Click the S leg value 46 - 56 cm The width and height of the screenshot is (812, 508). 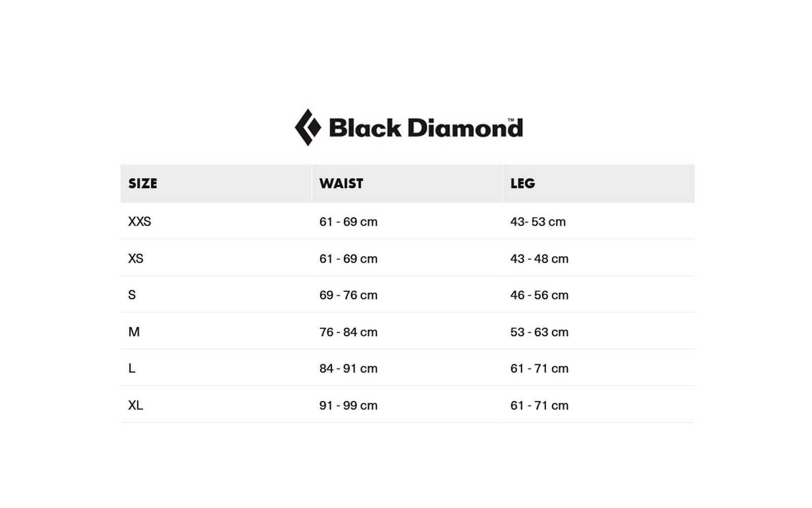(x=539, y=295)
